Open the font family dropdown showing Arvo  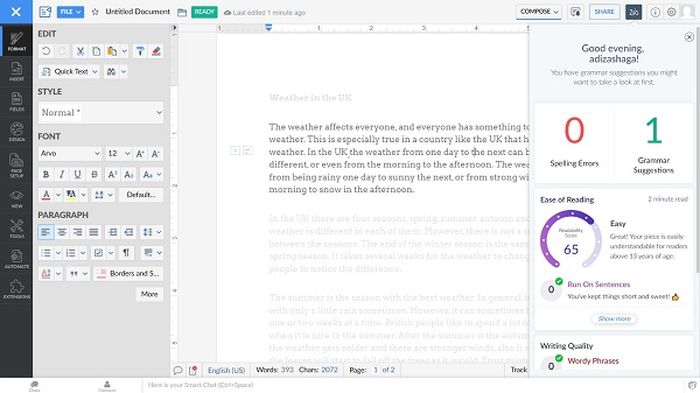70,154
